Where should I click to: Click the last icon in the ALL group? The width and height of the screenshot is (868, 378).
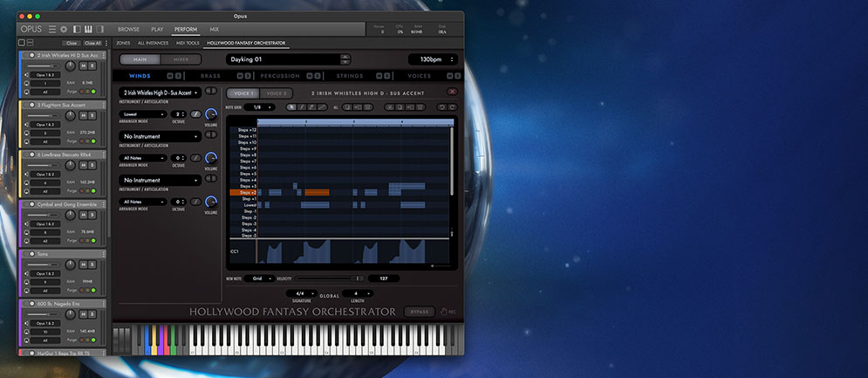[x=368, y=107]
